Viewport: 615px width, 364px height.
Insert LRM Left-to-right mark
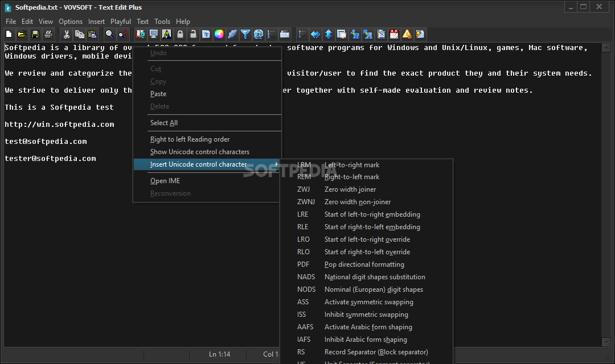pyautogui.click(x=366, y=165)
